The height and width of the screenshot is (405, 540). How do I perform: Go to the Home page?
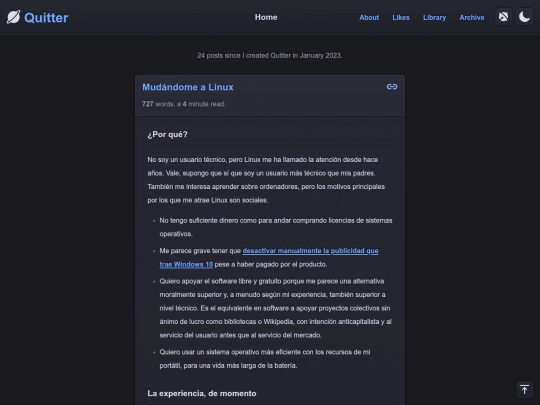coord(266,17)
